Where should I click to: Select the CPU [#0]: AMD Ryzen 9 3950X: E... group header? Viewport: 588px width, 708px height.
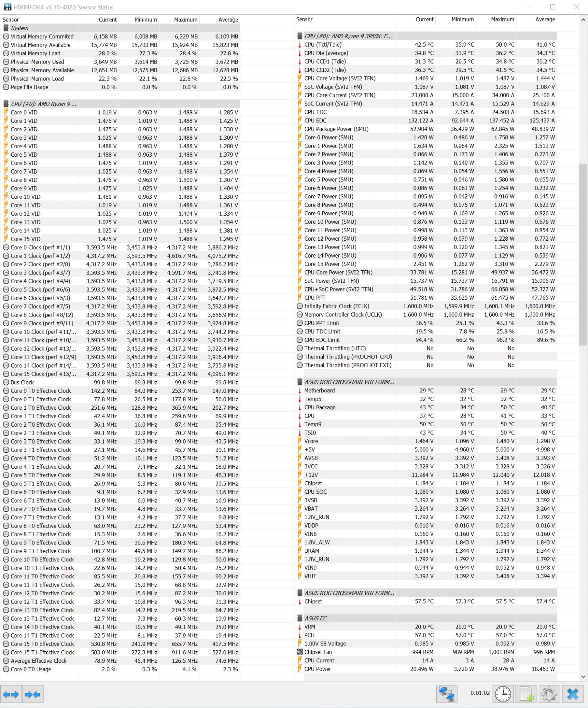pyautogui.click(x=426, y=36)
